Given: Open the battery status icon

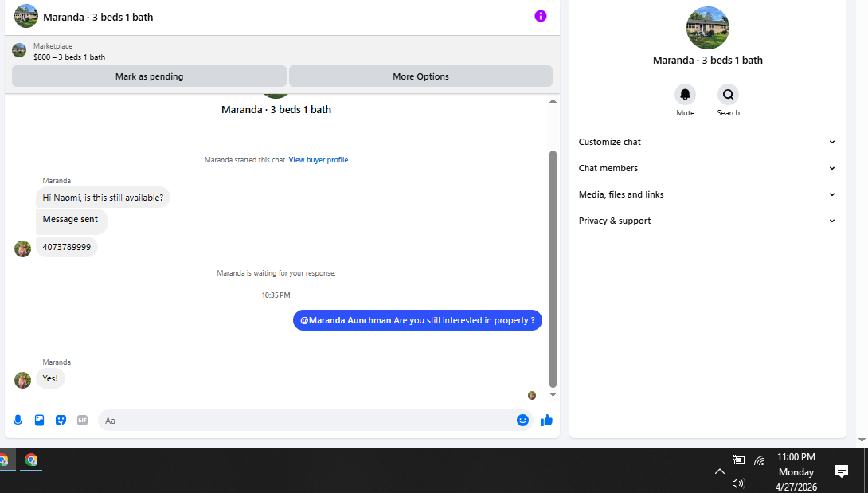Looking at the screenshot, I should pyautogui.click(x=738, y=460).
